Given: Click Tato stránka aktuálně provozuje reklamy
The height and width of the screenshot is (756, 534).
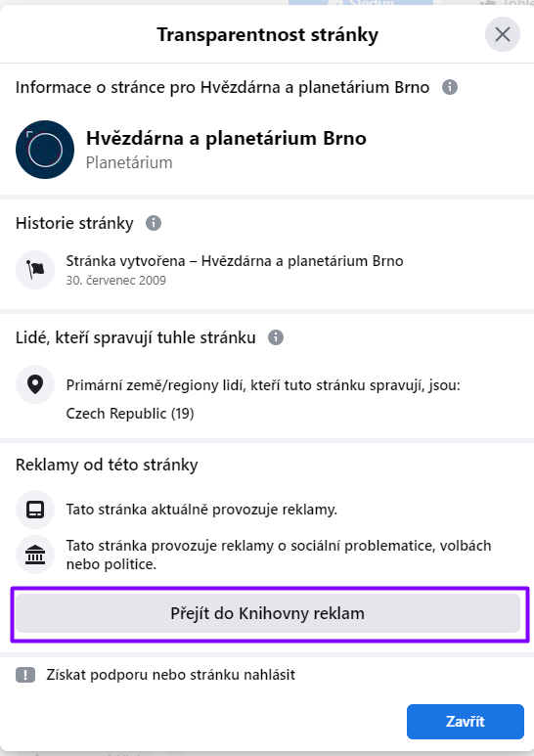Looking at the screenshot, I should pyautogui.click(x=201, y=510).
